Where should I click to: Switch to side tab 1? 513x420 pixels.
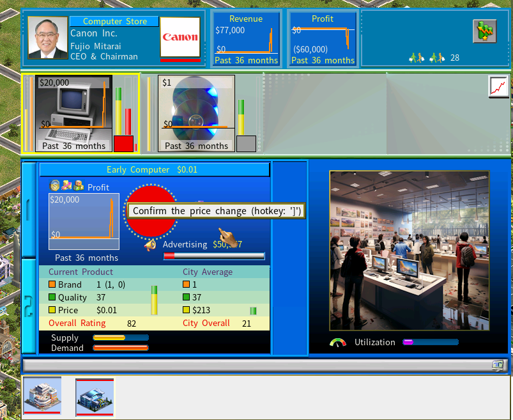click(x=29, y=210)
